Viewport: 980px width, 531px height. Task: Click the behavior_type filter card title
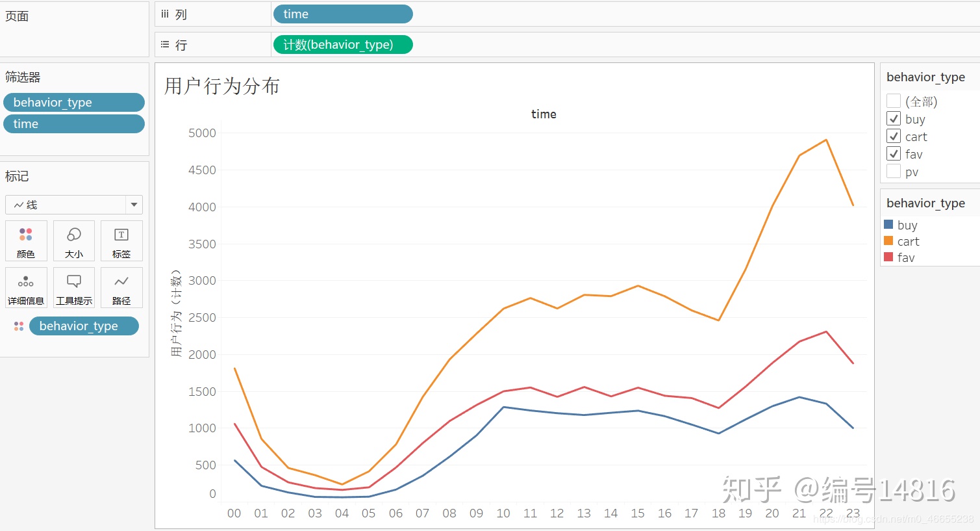925,77
